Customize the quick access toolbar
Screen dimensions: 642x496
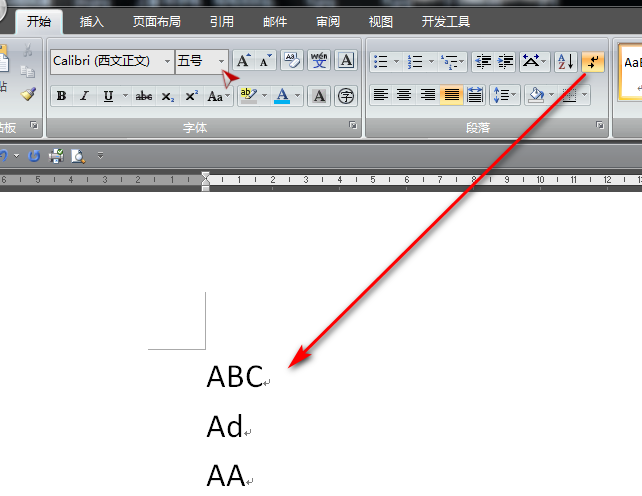100,156
